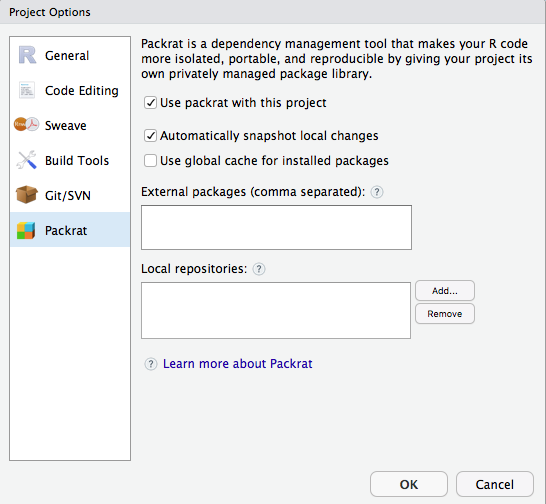The image size is (546, 504).
Task: Toggle Automatically snapshot local changes
Action: (x=150, y=135)
